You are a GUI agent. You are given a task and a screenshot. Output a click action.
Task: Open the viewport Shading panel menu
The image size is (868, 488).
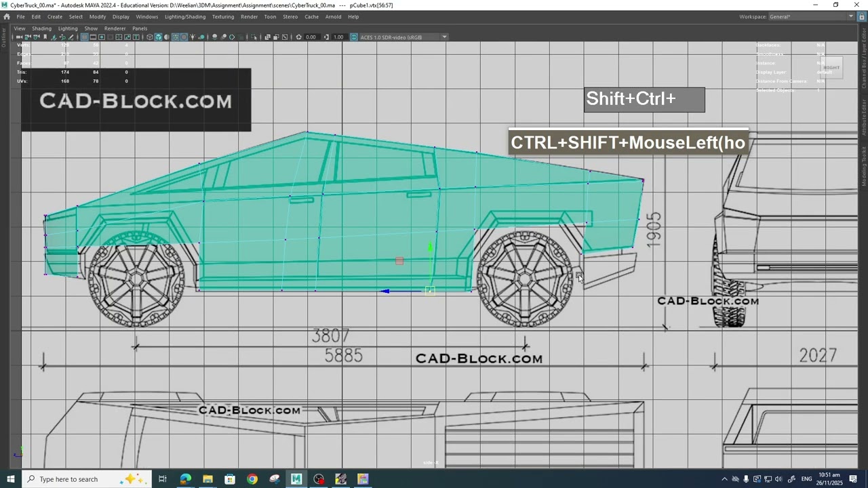[41, 28]
